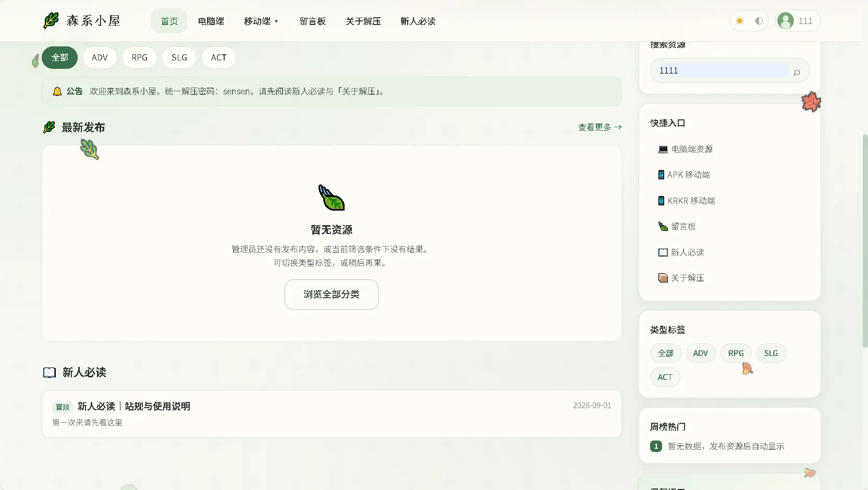Switch to dark mode half-moon icon
The width and height of the screenshot is (868, 490).
coord(759,21)
